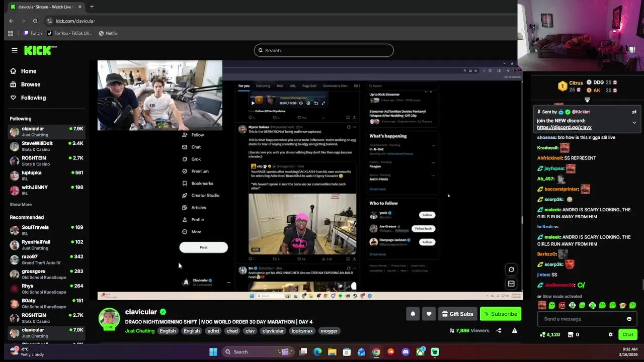644x362 pixels.
Task: Click the mogger stream tag
Action: pos(330,331)
